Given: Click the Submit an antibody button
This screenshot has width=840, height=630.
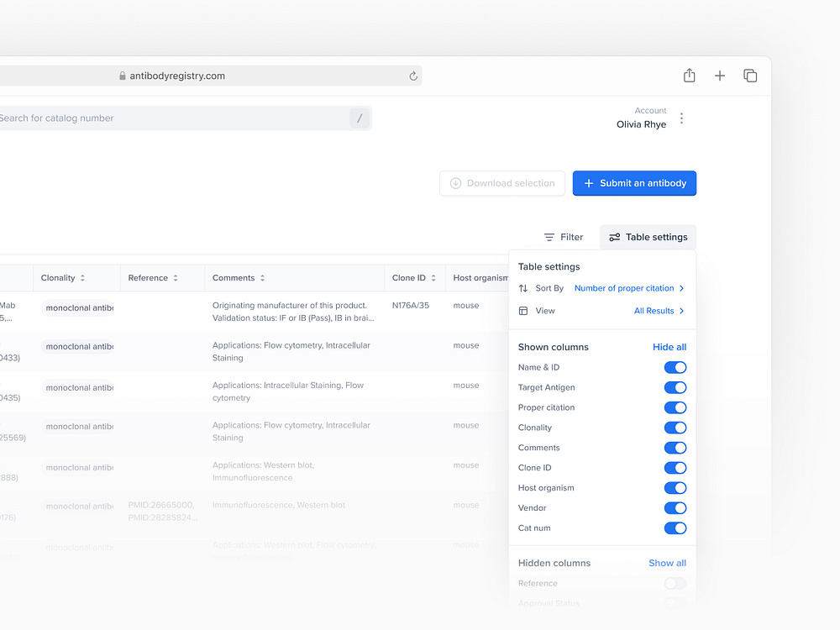Looking at the screenshot, I should click(636, 183).
